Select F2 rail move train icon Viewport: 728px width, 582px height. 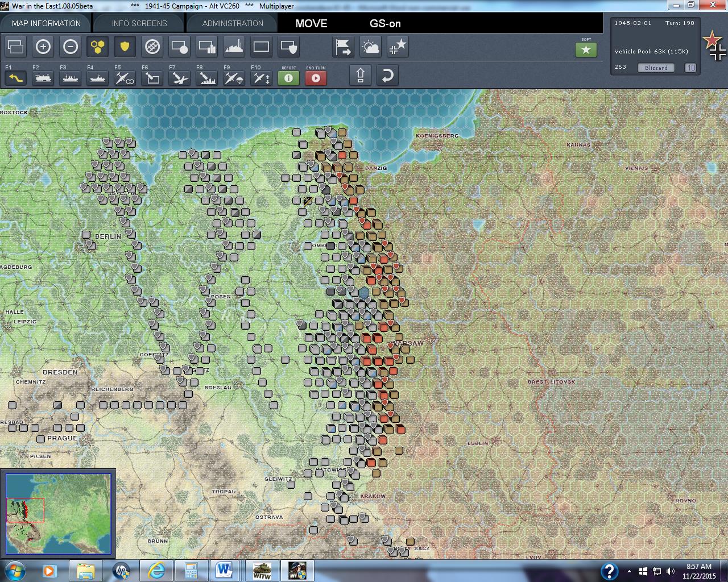[43, 77]
